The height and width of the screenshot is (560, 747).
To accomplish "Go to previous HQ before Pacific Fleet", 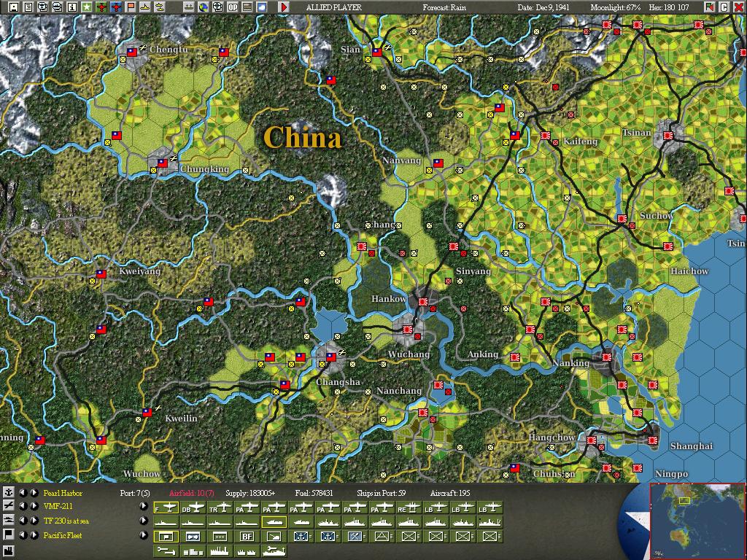I will click(23, 535).
